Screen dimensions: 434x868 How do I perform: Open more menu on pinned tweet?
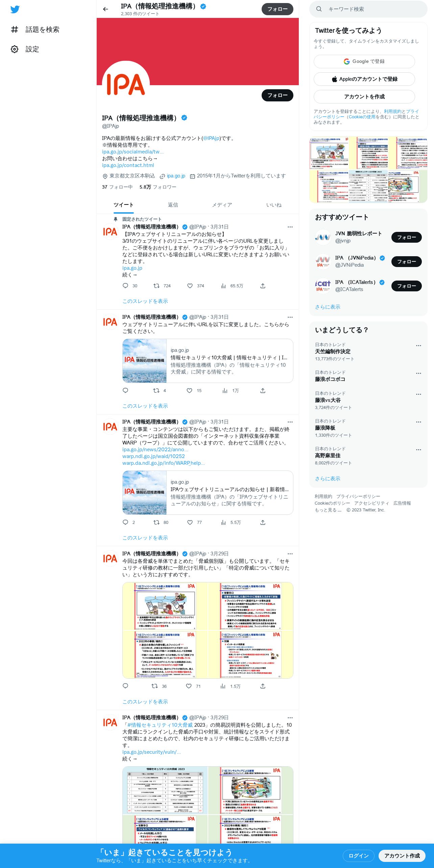coord(290,227)
